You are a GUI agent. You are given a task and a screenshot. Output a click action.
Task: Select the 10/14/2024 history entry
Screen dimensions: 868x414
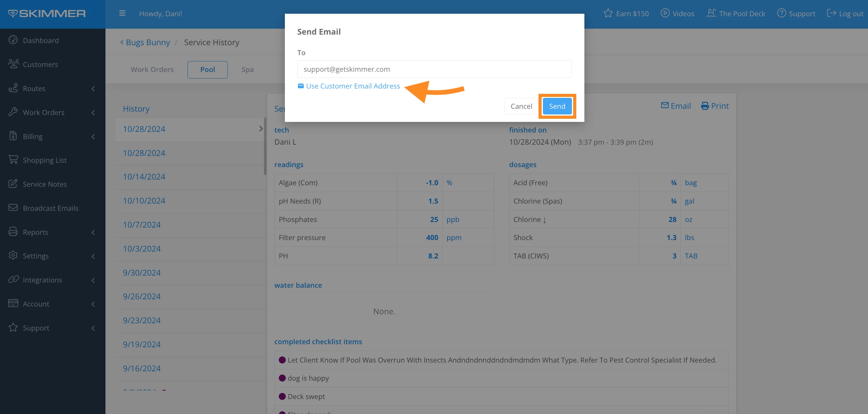tap(144, 177)
